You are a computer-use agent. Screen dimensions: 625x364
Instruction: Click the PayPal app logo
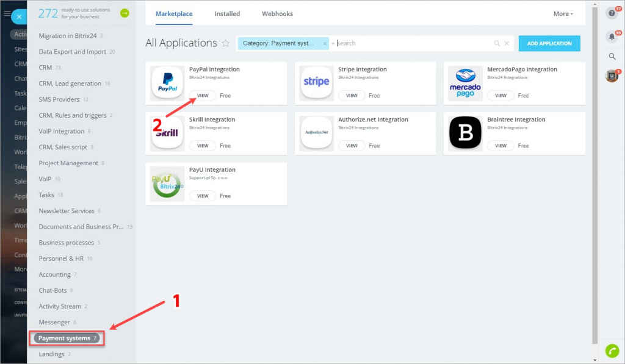[167, 83]
